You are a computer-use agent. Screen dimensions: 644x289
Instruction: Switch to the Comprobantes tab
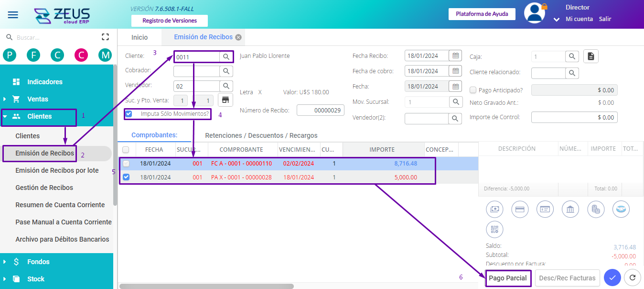coord(154,135)
